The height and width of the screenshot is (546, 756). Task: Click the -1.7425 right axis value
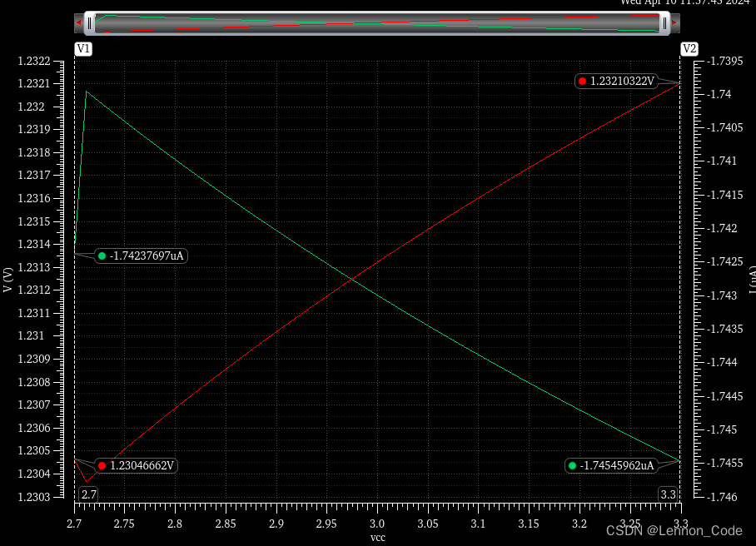724,261
